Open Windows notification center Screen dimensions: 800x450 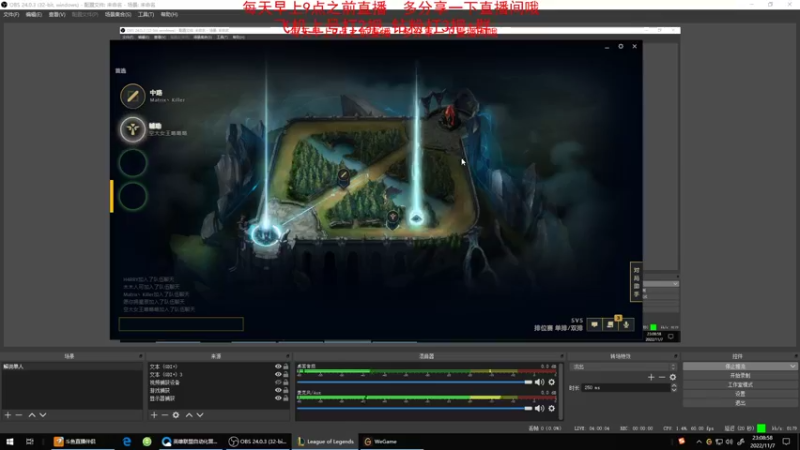786,442
